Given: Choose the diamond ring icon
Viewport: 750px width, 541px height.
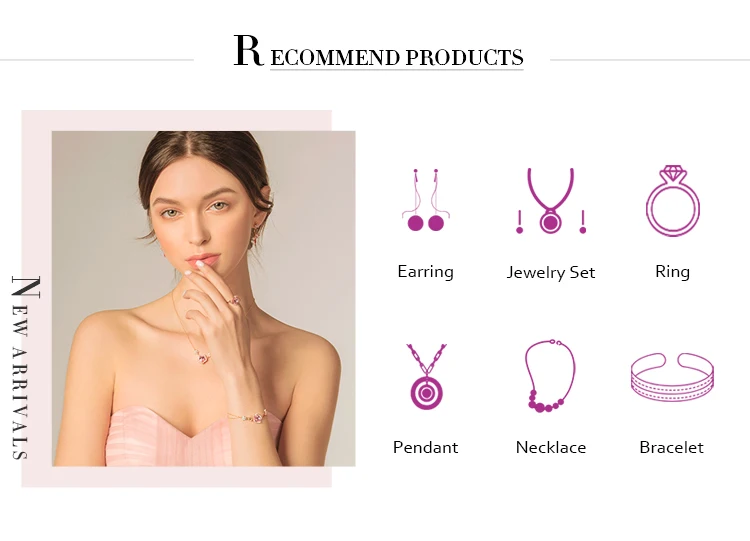Looking at the screenshot, I should pyautogui.click(x=673, y=201).
